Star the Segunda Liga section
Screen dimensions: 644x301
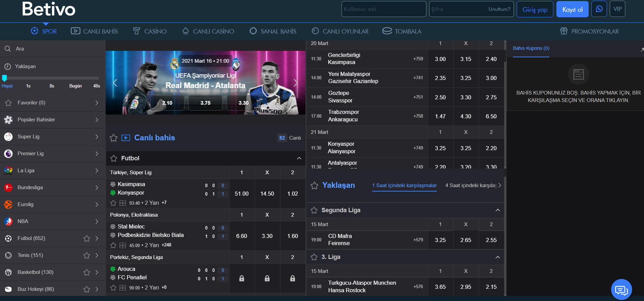(x=314, y=210)
